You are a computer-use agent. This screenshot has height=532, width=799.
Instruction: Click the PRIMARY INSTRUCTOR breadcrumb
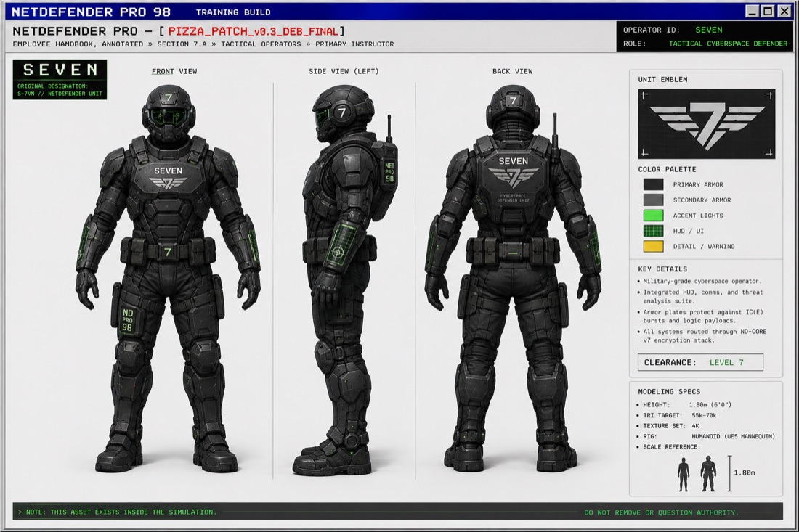click(x=354, y=44)
